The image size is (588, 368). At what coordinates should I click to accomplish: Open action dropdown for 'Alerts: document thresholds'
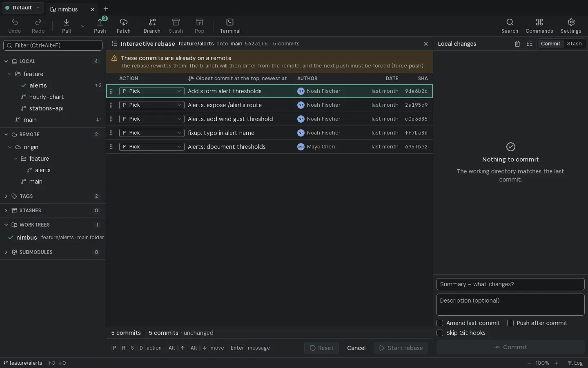click(x=151, y=147)
